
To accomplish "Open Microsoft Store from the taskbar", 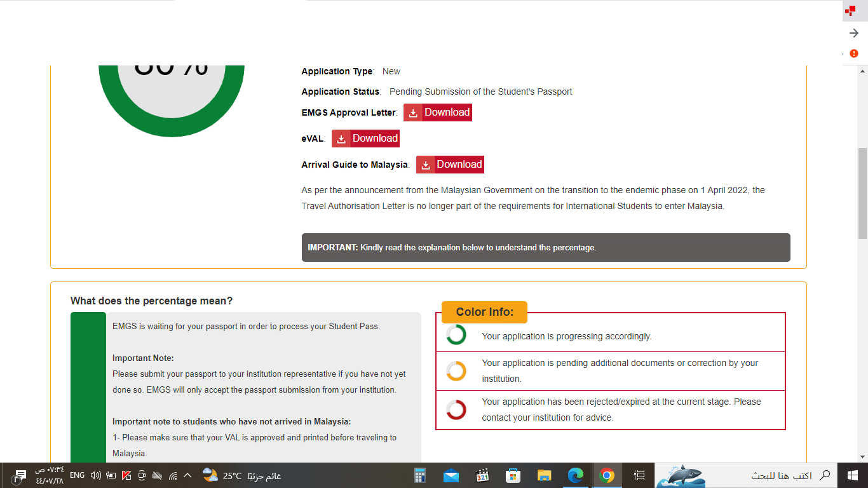I will pyautogui.click(x=513, y=475).
